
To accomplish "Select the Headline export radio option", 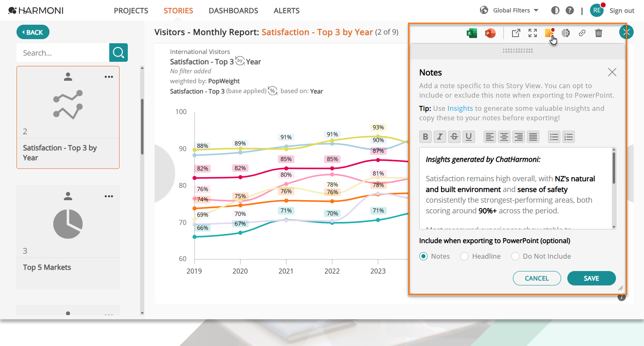I will click(x=464, y=256).
